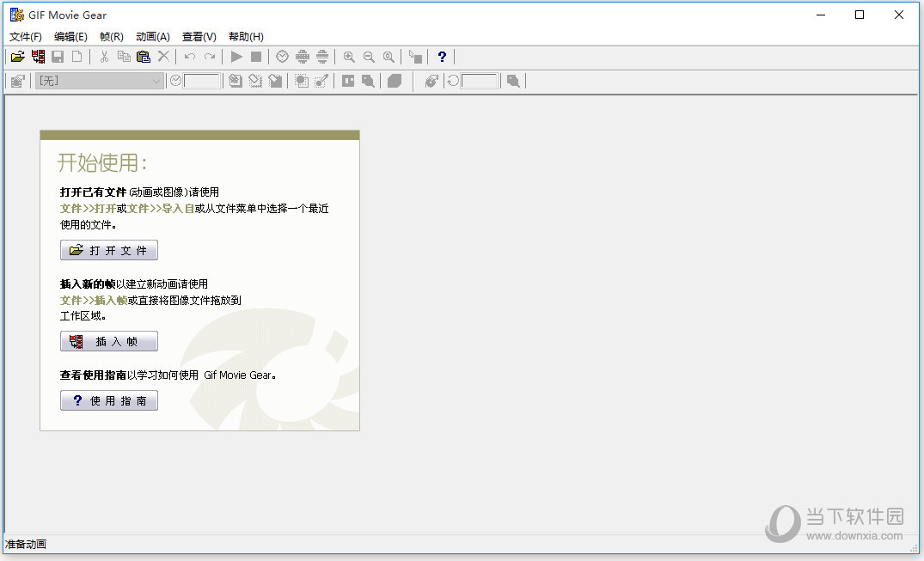Click the redo arrow toolbar icon

209,57
